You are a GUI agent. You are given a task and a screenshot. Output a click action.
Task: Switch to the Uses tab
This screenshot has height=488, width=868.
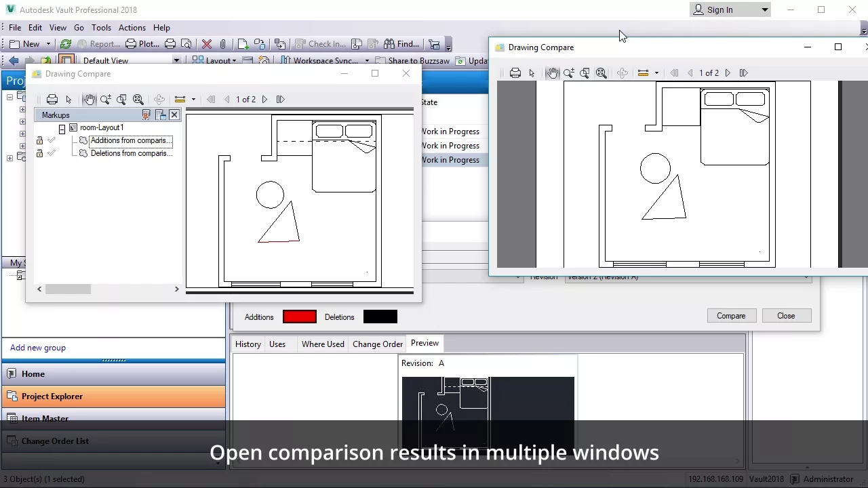tap(277, 344)
